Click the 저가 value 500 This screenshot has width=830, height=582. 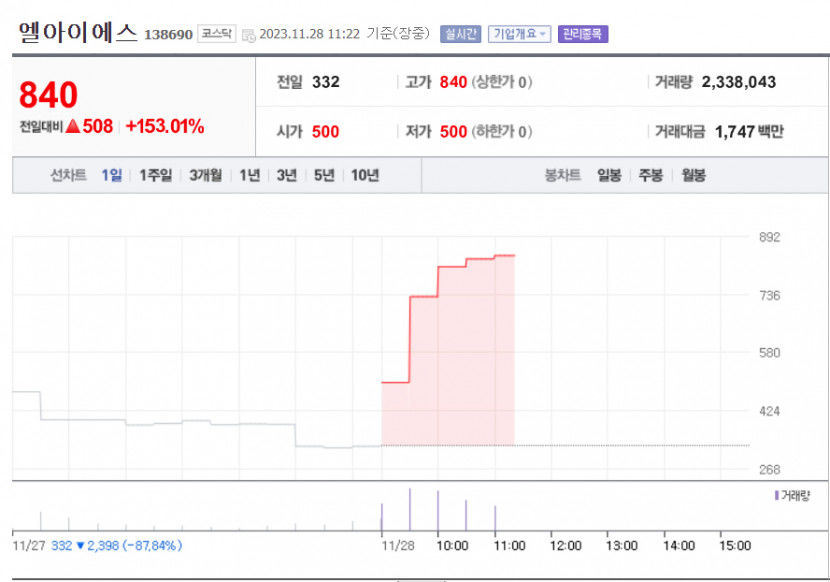[x=454, y=131]
